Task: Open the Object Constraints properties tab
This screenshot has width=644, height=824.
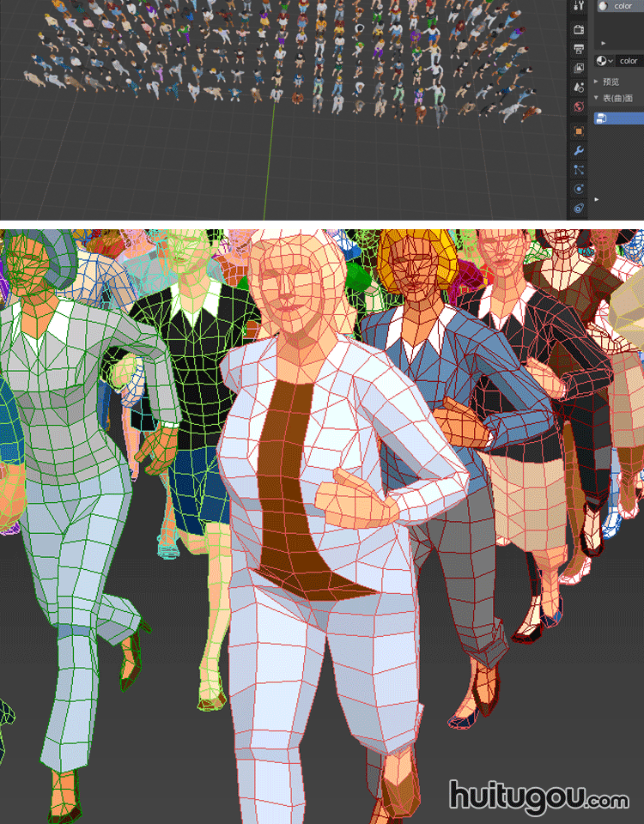Action: pyautogui.click(x=579, y=209)
